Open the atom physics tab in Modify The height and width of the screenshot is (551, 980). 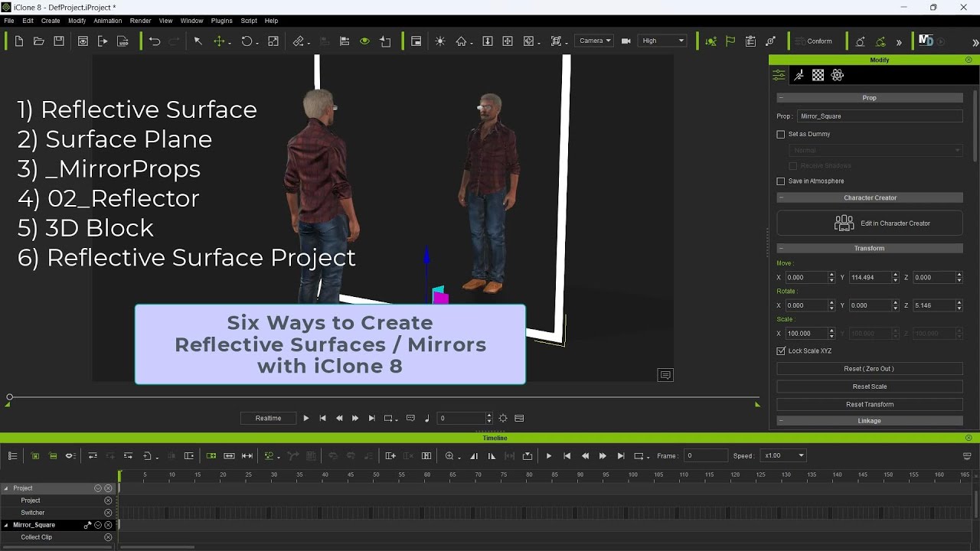tap(838, 75)
